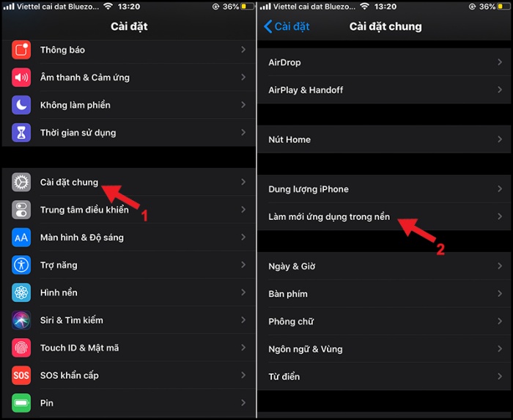
Task: Tap the red SOS khẩn cấp icon
Action: [21, 375]
